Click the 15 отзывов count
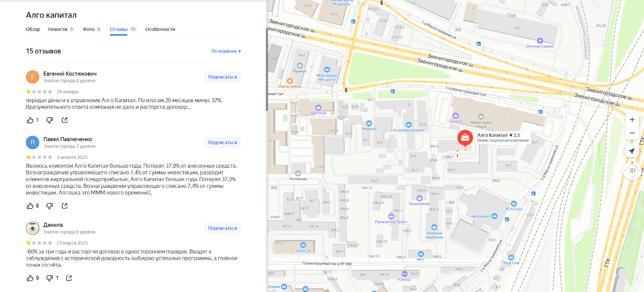The width and height of the screenshot is (644, 292). pos(43,51)
